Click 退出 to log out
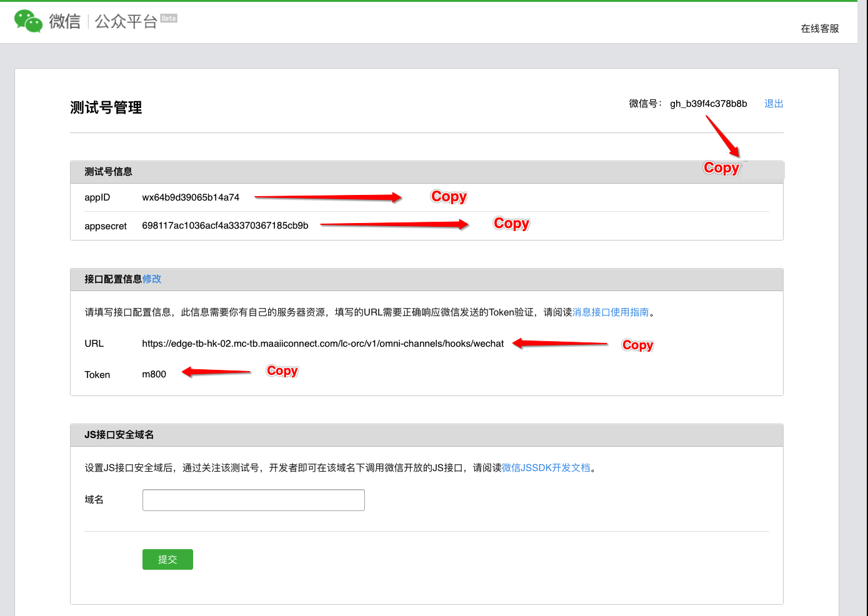This screenshot has height=616, width=868. [774, 104]
